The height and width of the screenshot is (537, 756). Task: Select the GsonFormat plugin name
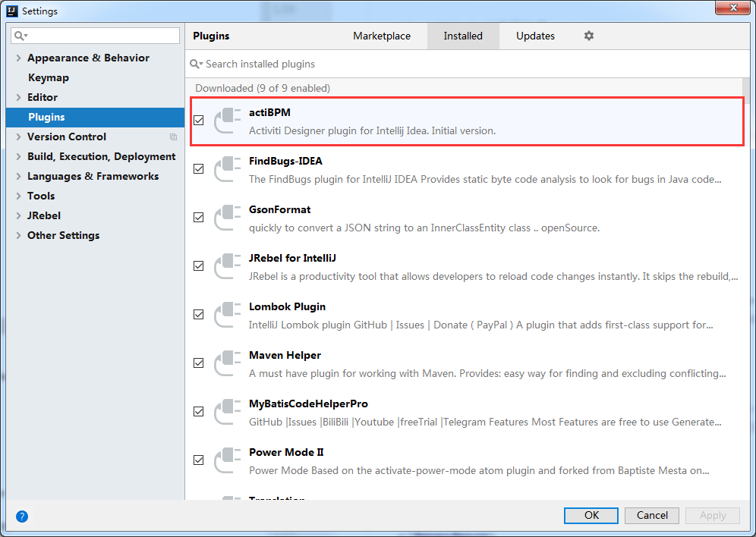tap(279, 209)
